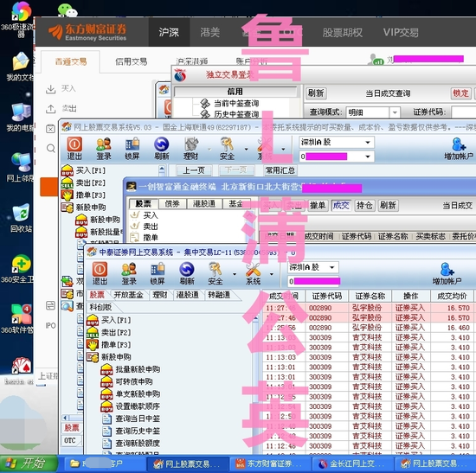Click 常用汇总 button
The width and height of the screenshot is (476, 473).
pos(280,170)
